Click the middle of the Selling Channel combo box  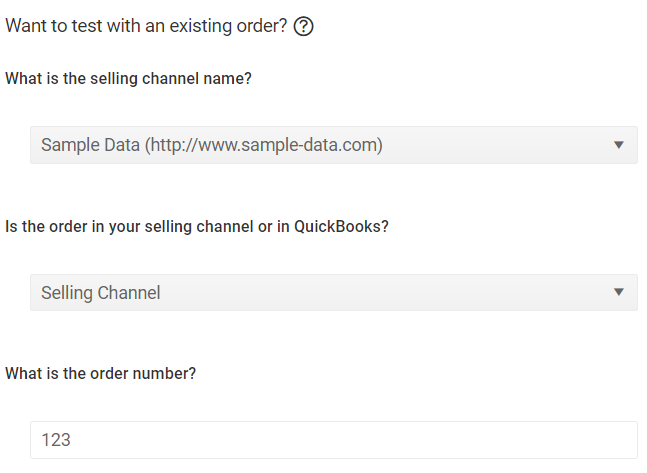point(333,293)
